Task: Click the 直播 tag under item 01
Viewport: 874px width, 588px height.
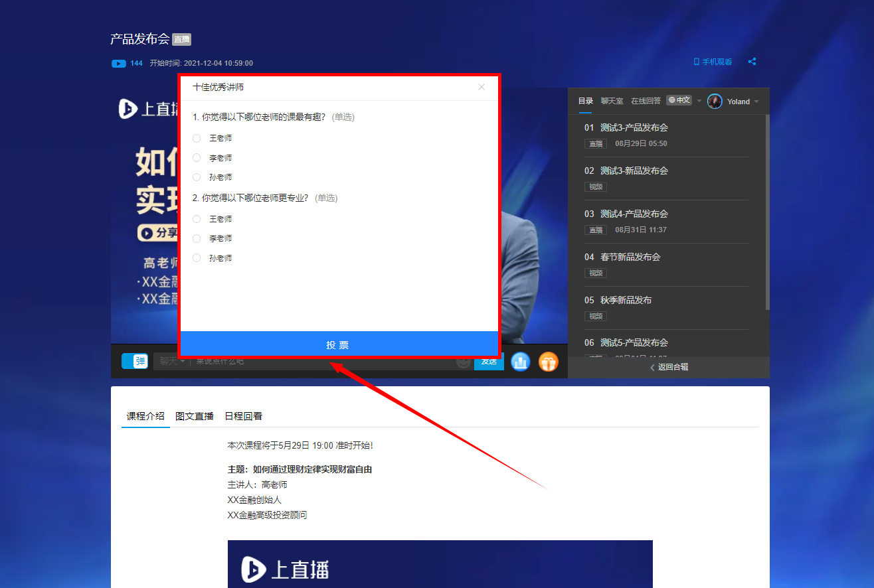Action: pyautogui.click(x=596, y=143)
